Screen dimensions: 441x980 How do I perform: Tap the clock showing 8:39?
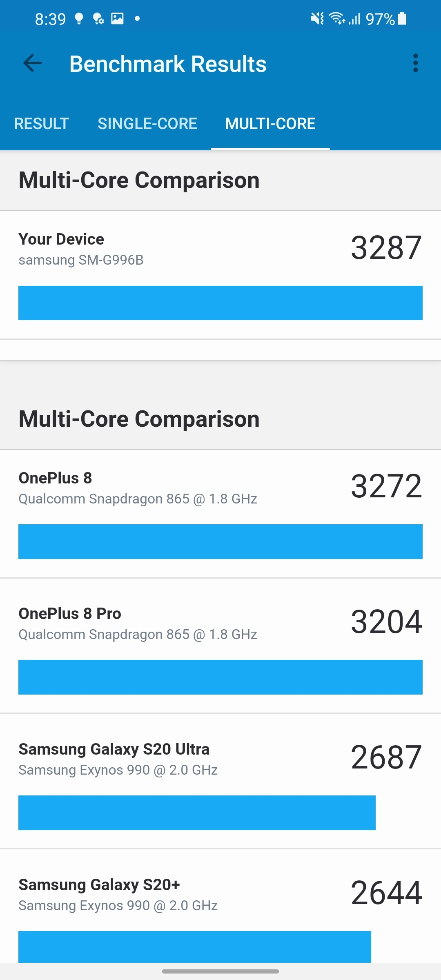(x=50, y=19)
